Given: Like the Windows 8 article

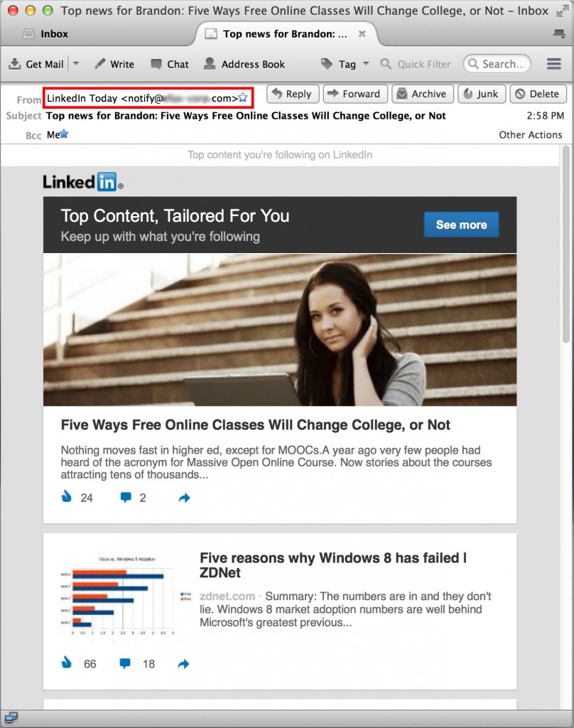Looking at the screenshot, I should tap(67, 663).
